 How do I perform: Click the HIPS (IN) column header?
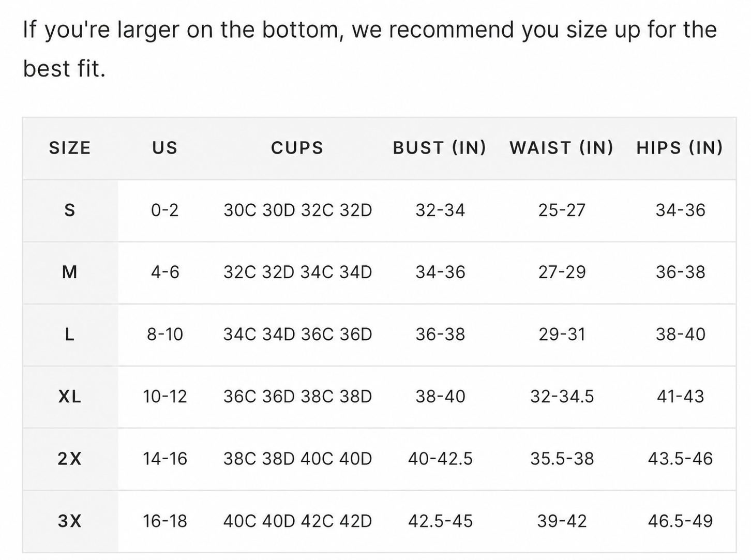coord(680,148)
